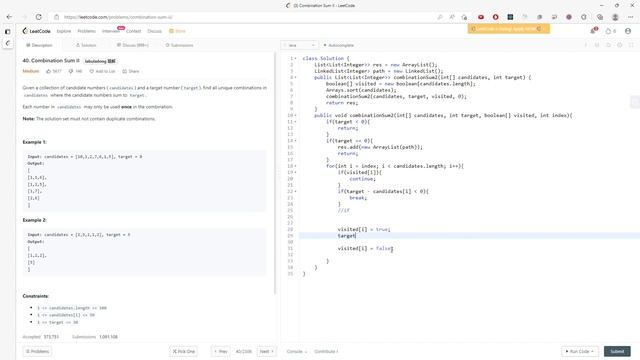Viewport: 640px width, 360px height.
Task: Open the Problems nav item
Action: (x=86, y=31)
